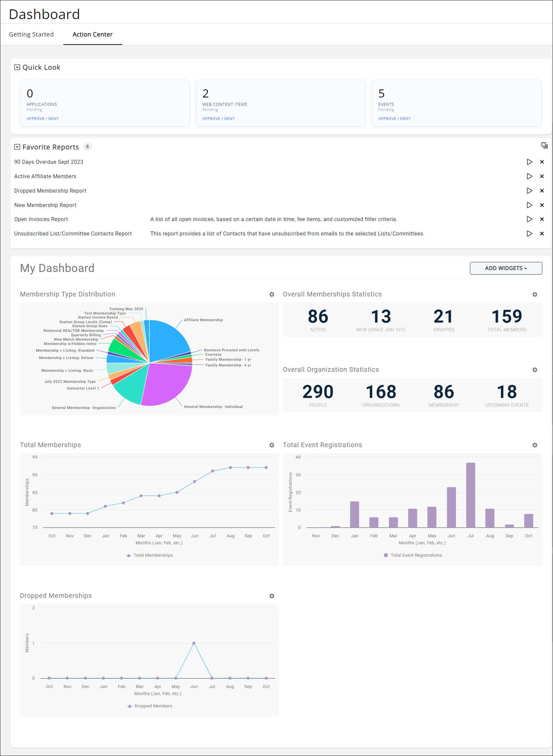Open Membership Type Distribution widget settings
This screenshot has height=756, width=553.
(x=272, y=294)
